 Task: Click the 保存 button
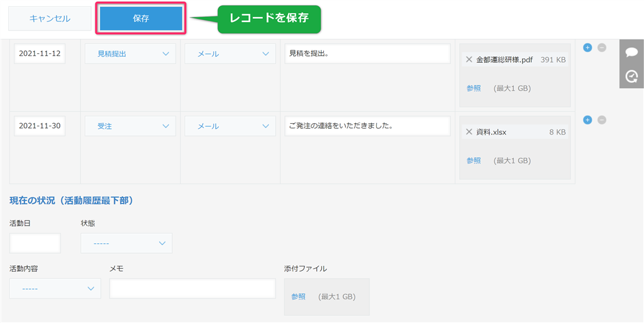pos(141,19)
